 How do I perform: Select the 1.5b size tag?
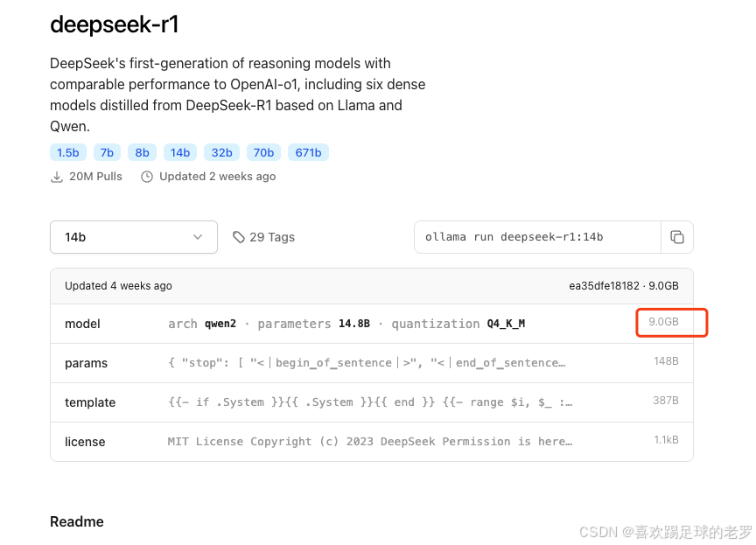click(68, 153)
